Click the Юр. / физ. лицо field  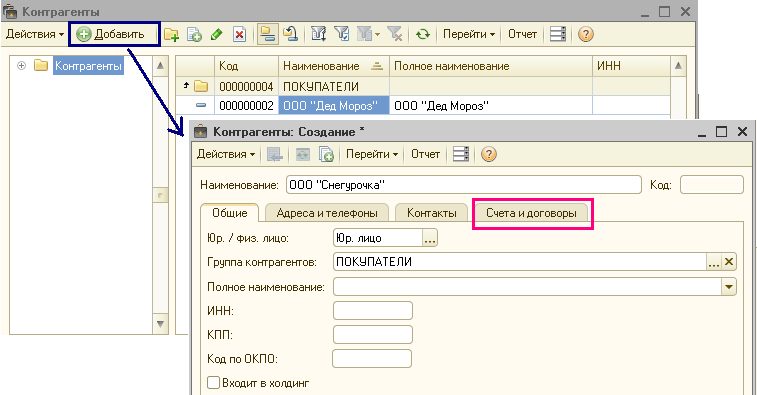[x=378, y=238]
